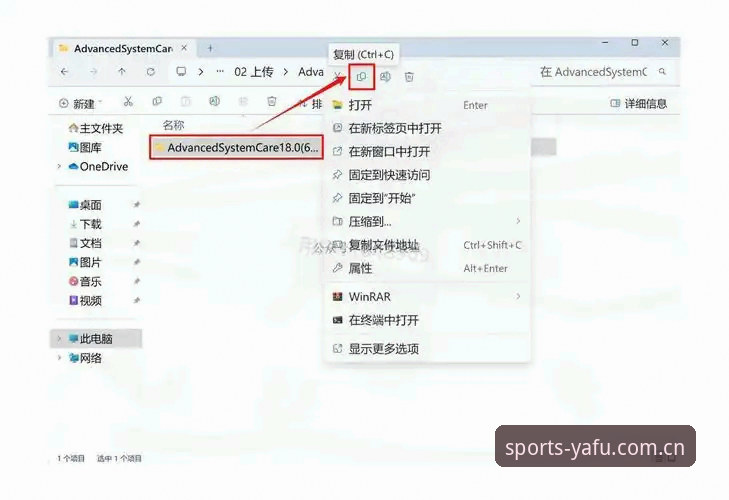This screenshot has width=729, height=500.
Task: Open 下载 in sidebar
Action: (x=85, y=224)
